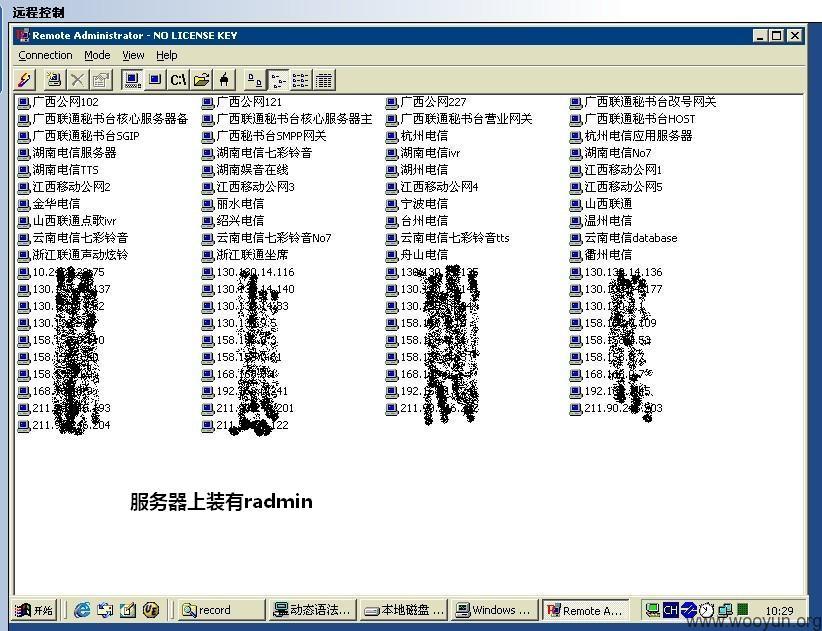The image size is (822, 631).
Task: Switch to the record taskbar window
Action: click(221, 610)
